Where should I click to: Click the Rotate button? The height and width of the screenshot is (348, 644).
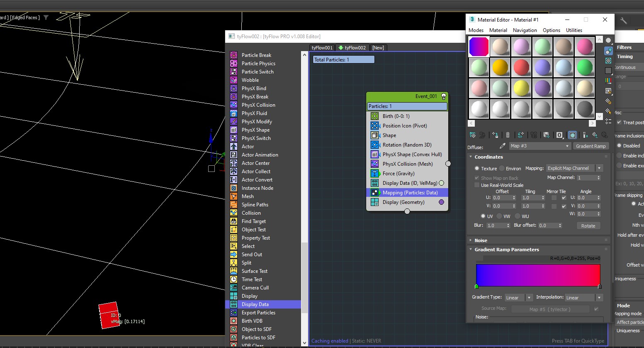pos(588,226)
